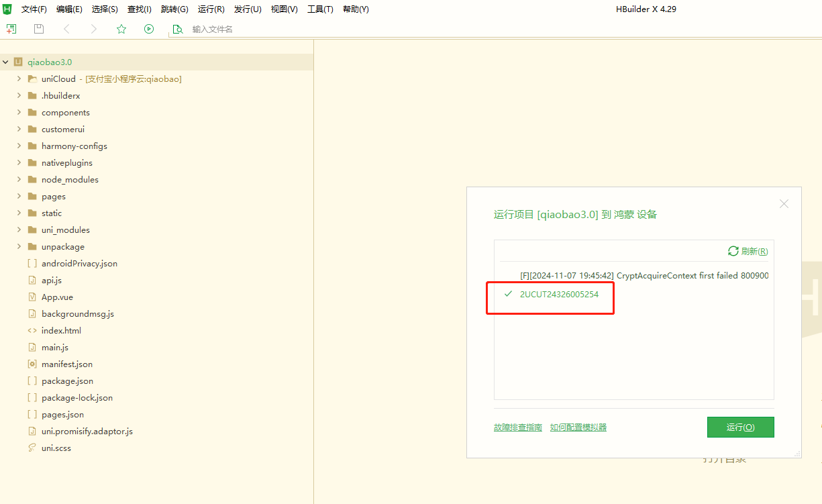This screenshot has height=504, width=822.
Task: Click the CryptAcquireContext first failed log line
Action: coord(644,275)
